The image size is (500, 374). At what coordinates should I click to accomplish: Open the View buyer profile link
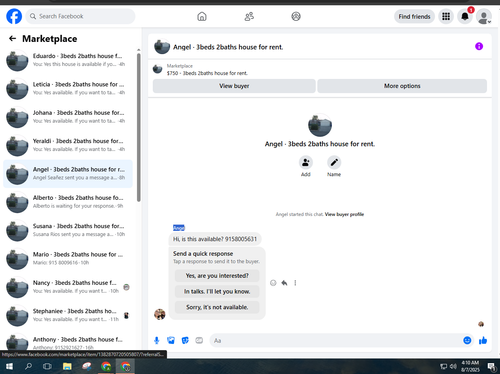[344, 214]
